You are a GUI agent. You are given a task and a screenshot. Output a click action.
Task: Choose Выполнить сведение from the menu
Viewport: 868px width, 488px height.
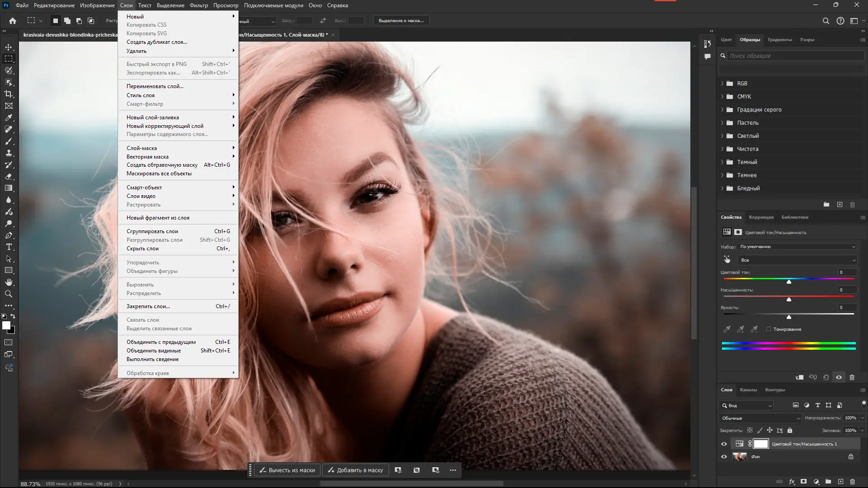point(152,359)
